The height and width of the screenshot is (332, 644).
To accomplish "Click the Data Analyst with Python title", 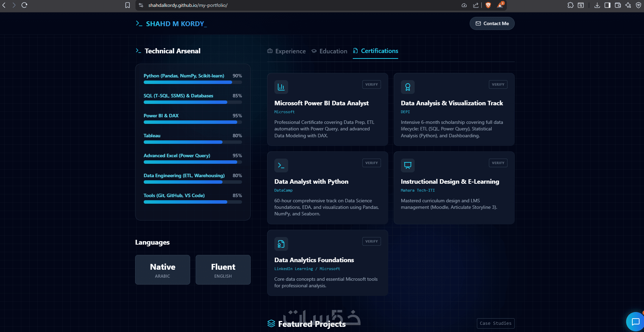I will click(312, 182).
